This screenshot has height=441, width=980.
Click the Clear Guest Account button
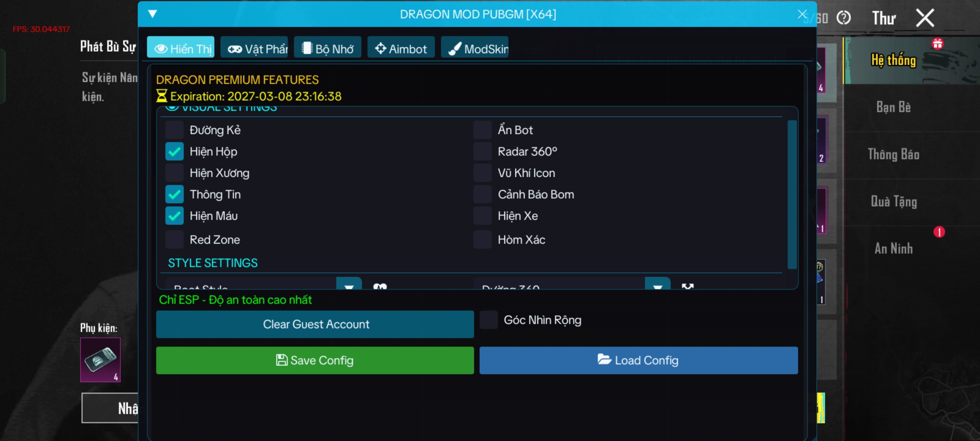[315, 324]
